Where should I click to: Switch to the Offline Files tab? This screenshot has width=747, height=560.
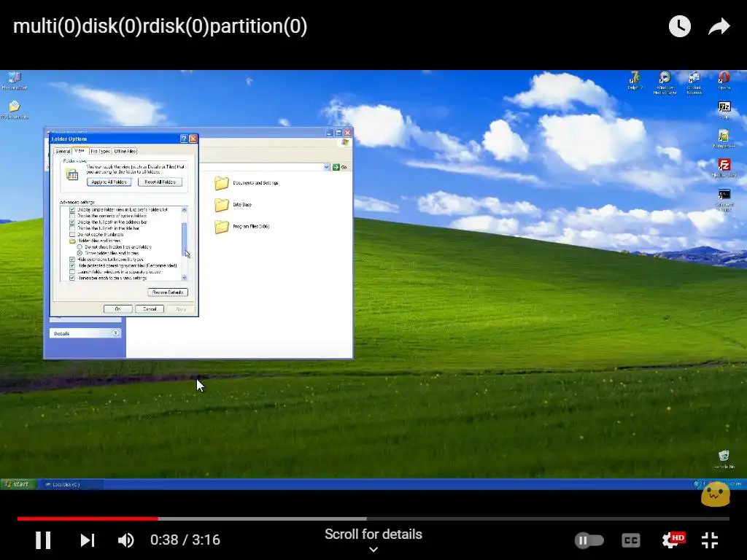tap(125, 152)
